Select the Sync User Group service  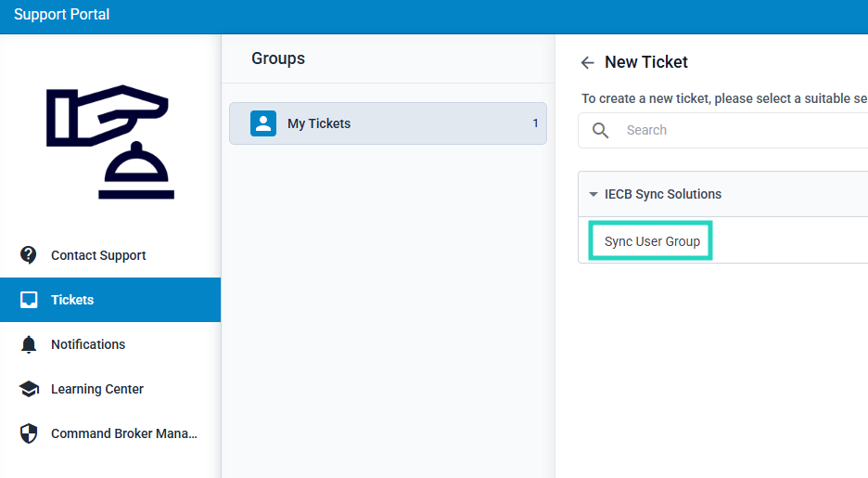(x=652, y=241)
